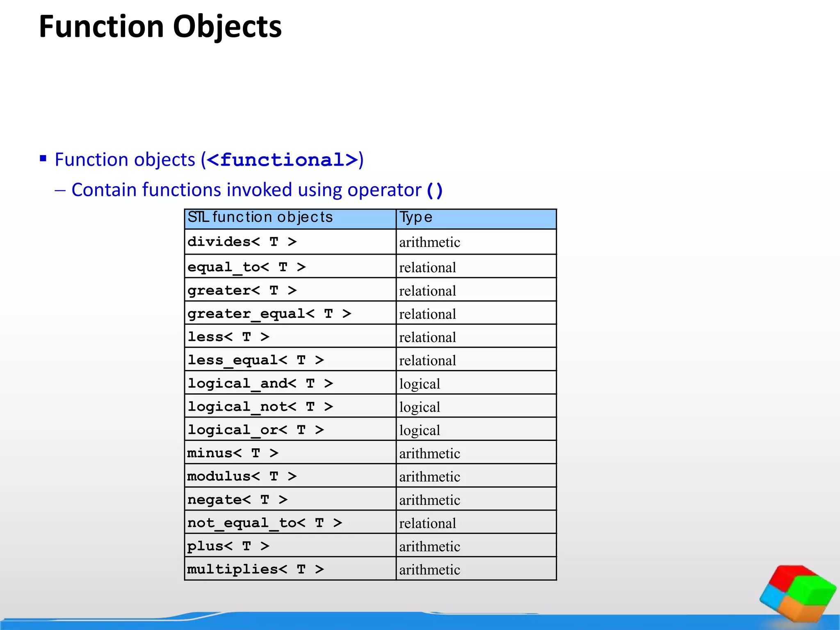The width and height of the screenshot is (840, 630).
Task: Click the 'plus< T >' table cell
Action: (290, 546)
